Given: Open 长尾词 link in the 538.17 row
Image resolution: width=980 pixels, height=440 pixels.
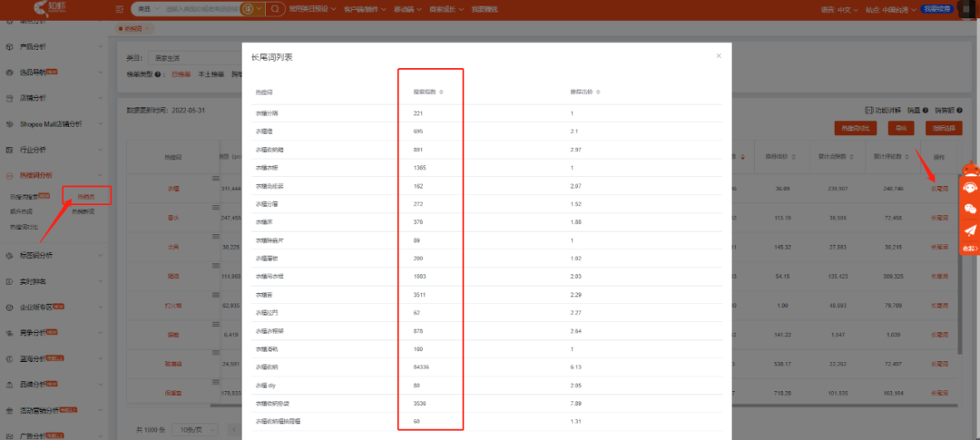Looking at the screenshot, I should point(939,364).
